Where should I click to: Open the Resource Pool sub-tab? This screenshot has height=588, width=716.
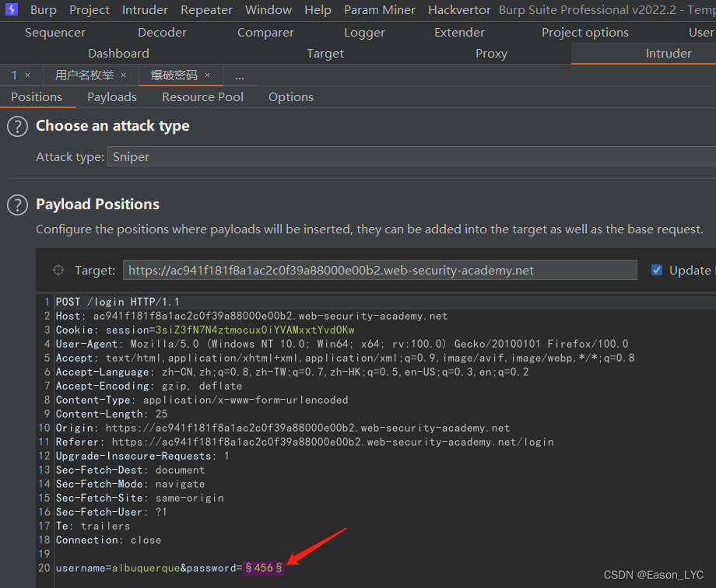(203, 96)
